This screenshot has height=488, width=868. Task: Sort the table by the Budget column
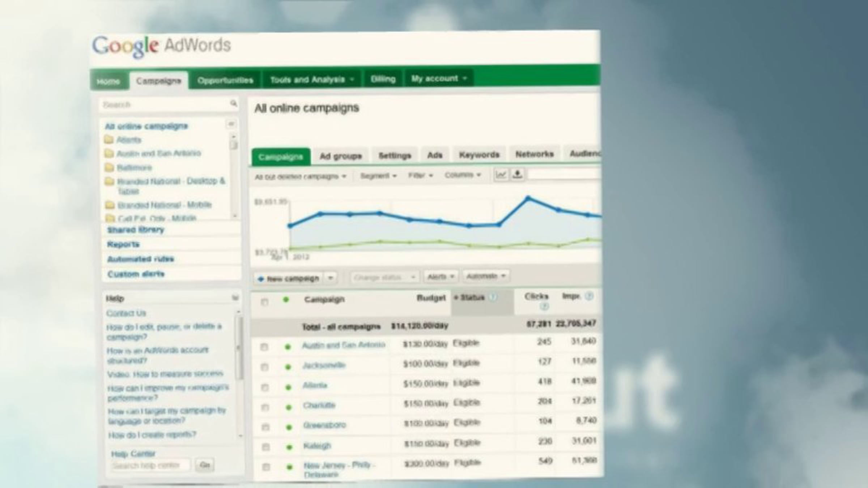point(431,298)
